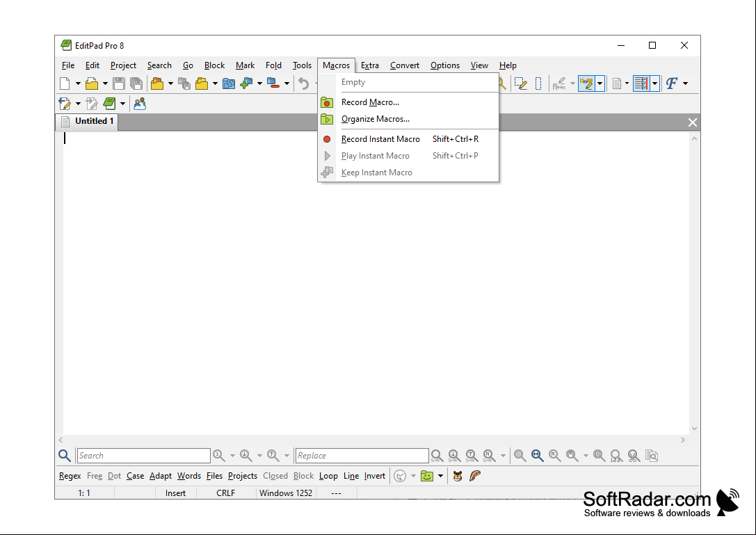756x535 pixels.
Task: Select Record Macro... menu item
Action: click(408, 102)
